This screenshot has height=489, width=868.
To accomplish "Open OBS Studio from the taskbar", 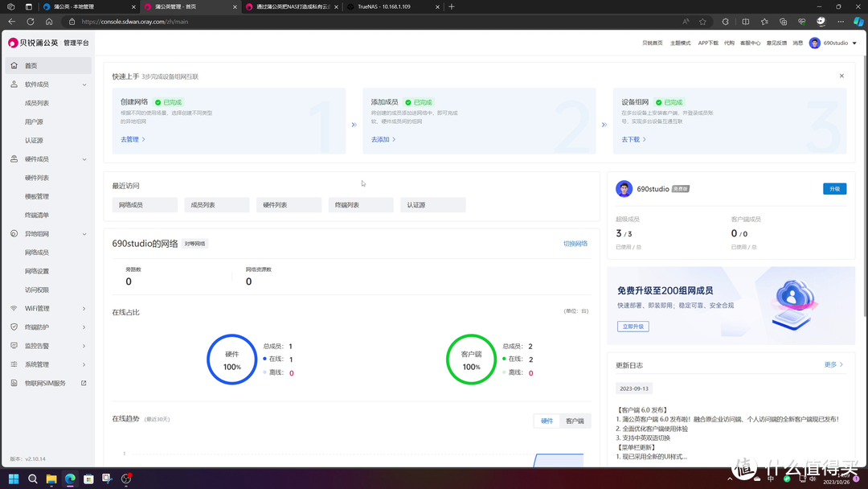I will click(x=126, y=479).
